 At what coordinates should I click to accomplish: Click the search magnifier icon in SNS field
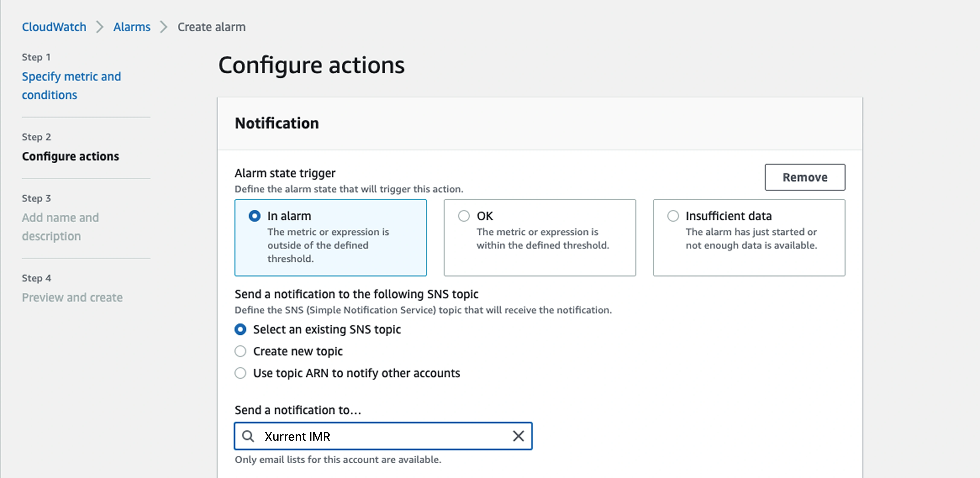pos(248,436)
